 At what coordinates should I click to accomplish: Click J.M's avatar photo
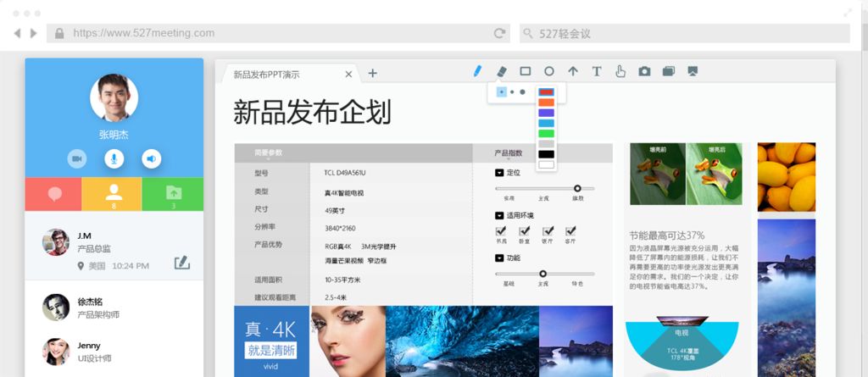click(x=56, y=242)
